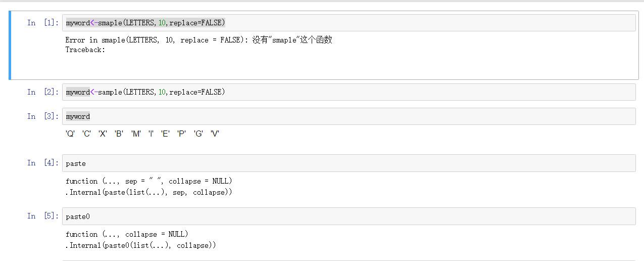
Task: Focus cell 2 with the sample(LETTERS) code
Action: 349,92
